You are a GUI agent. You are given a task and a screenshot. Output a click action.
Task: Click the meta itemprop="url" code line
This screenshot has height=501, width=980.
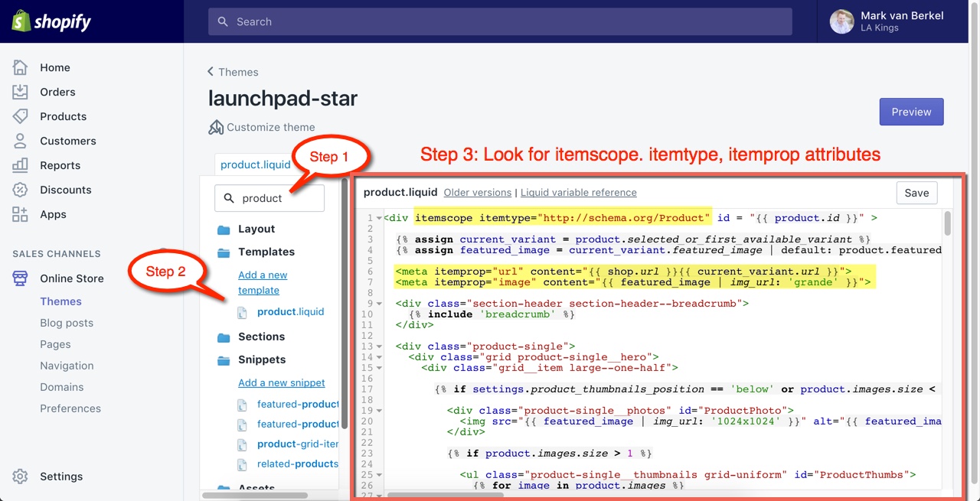point(623,272)
